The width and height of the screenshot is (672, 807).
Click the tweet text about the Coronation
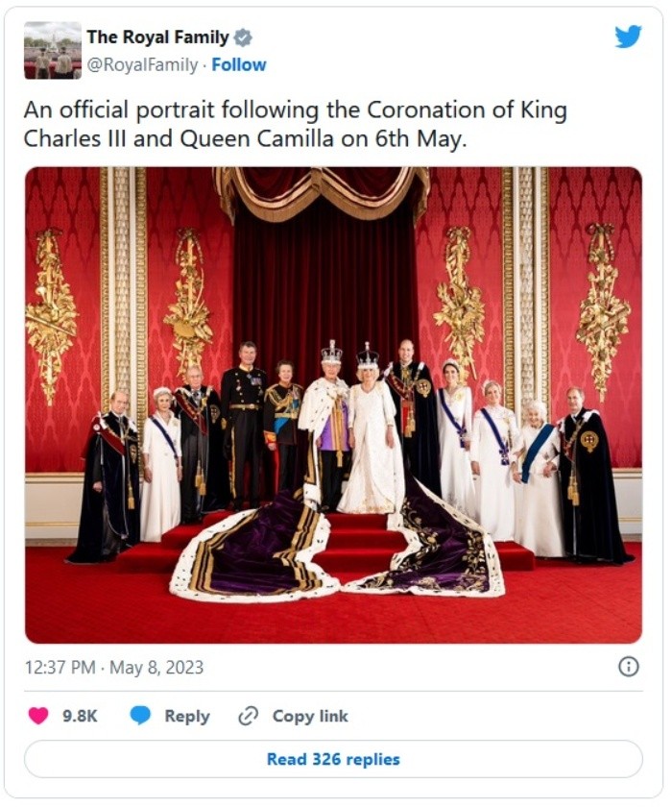tap(295, 124)
